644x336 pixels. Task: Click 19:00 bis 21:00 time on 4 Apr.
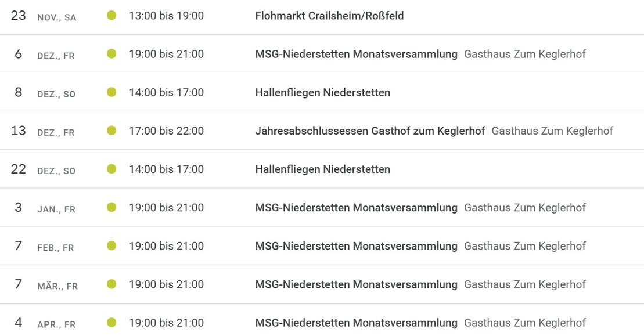[166, 323]
